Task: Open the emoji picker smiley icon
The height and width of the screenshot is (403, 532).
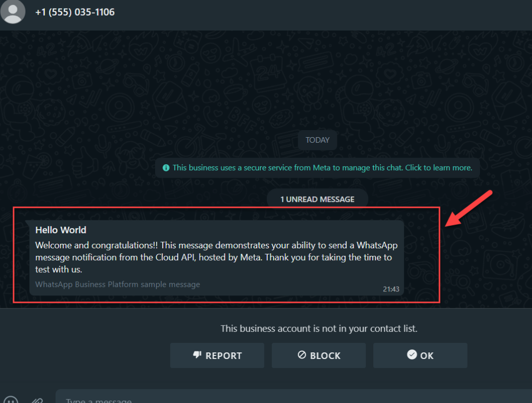Action: (11, 399)
